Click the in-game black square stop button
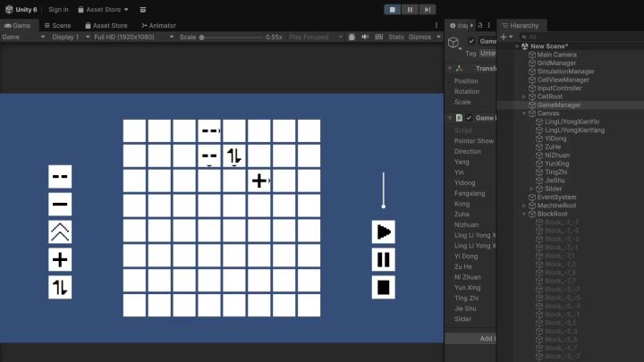 tap(383, 287)
